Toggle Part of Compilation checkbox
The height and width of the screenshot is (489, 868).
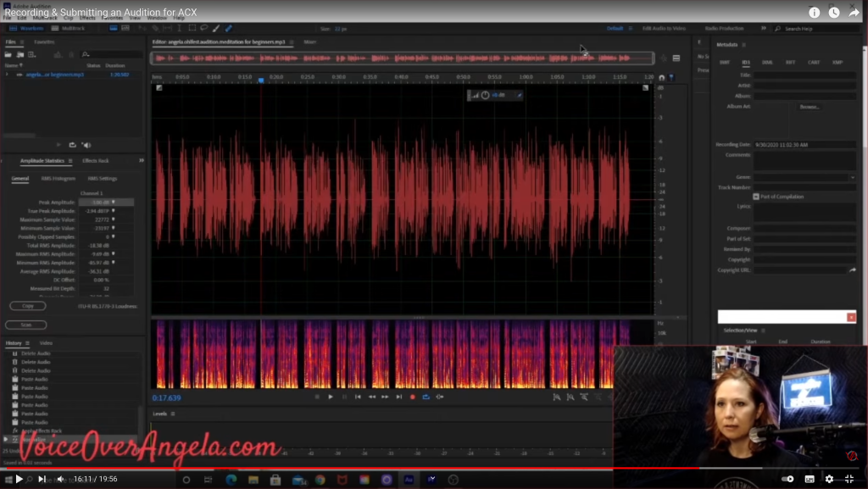click(x=756, y=197)
